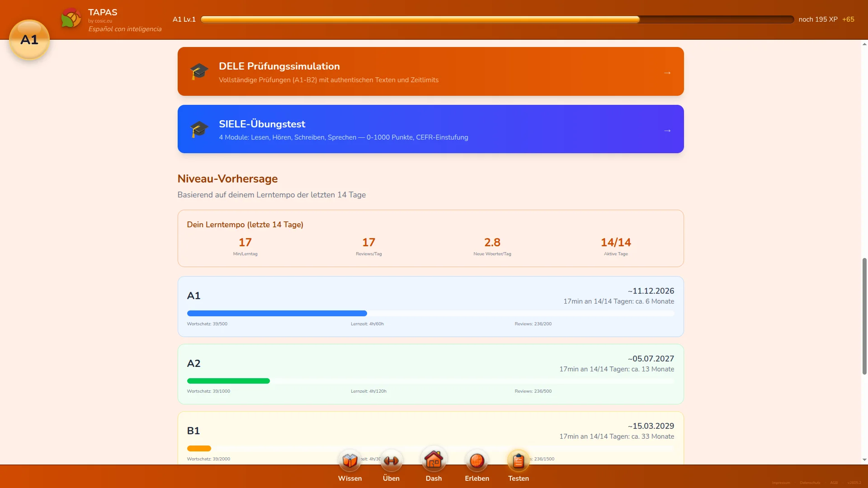Select the Testen clipboard icon
This screenshot has height=488, width=868.
518,460
